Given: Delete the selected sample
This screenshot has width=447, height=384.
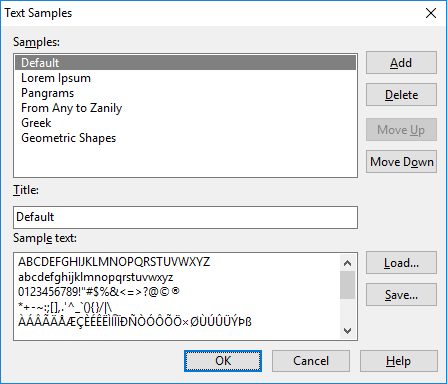Looking at the screenshot, I should coord(401,95).
